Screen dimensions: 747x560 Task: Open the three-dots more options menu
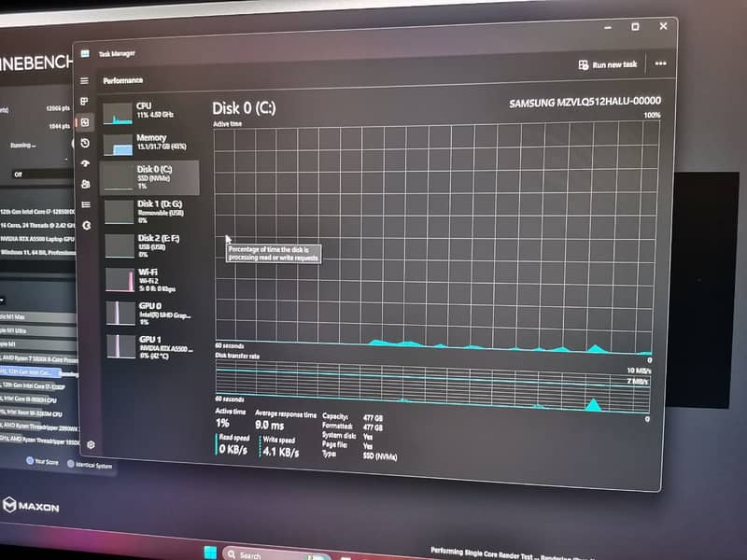tap(660, 63)
